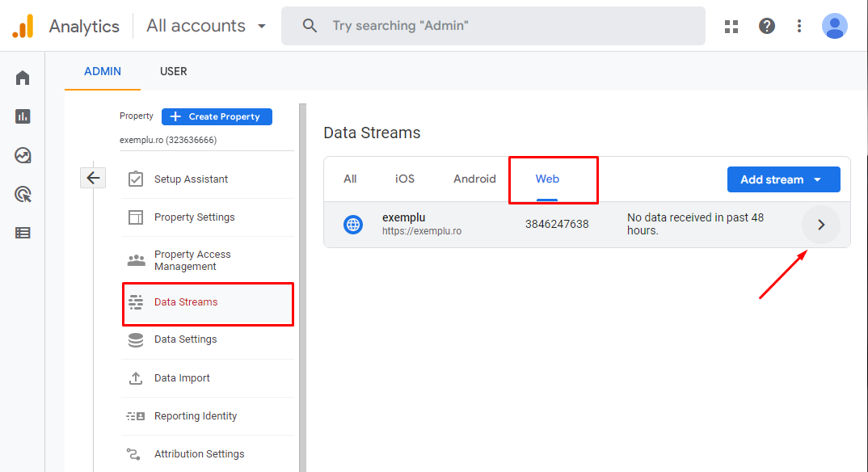Open Reports bar chart sidebar icon
Viewport: 868px width, 472px height.
click(x=23, y=116)
